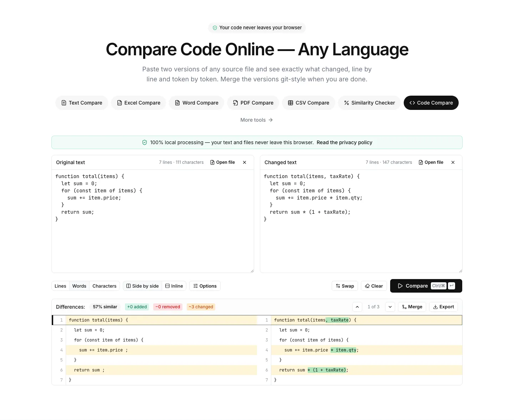The height and width of the screenshot is (420, 514).
Task: Click the 57% similar badge
Action: (105, 307)
